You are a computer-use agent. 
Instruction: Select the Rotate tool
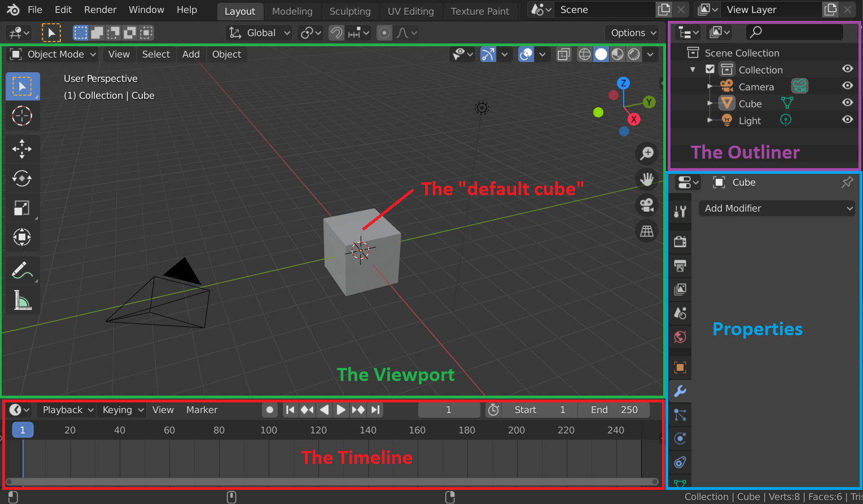click(x=23, y=178)
